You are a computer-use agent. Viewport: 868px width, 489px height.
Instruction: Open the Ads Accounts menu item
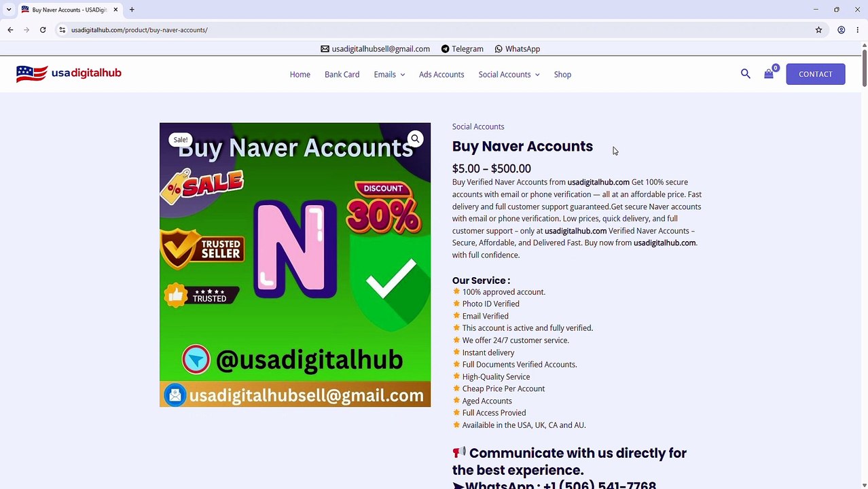pyautogui.click(x=441, y=75)
